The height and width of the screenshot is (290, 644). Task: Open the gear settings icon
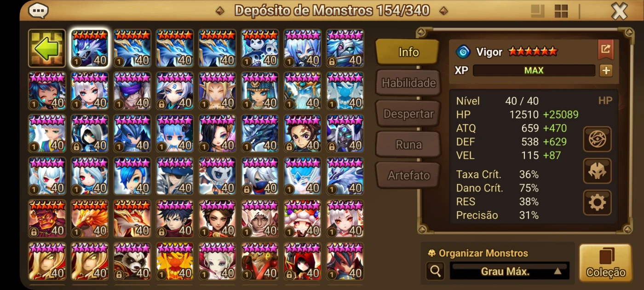pos(597,203)
